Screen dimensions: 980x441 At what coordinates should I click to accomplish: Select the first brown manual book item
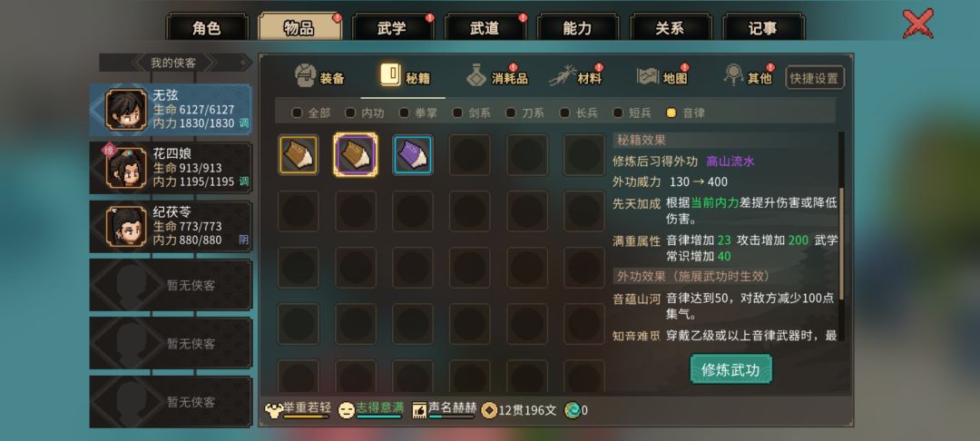tap(299, 155)
